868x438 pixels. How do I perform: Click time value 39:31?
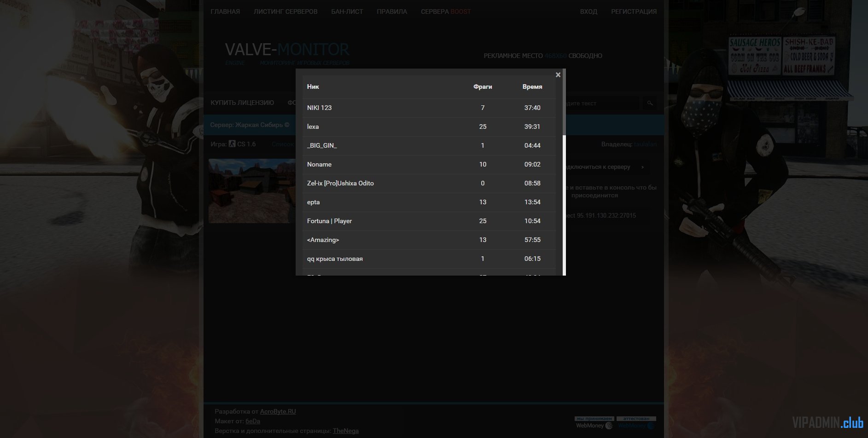(532, 127)
